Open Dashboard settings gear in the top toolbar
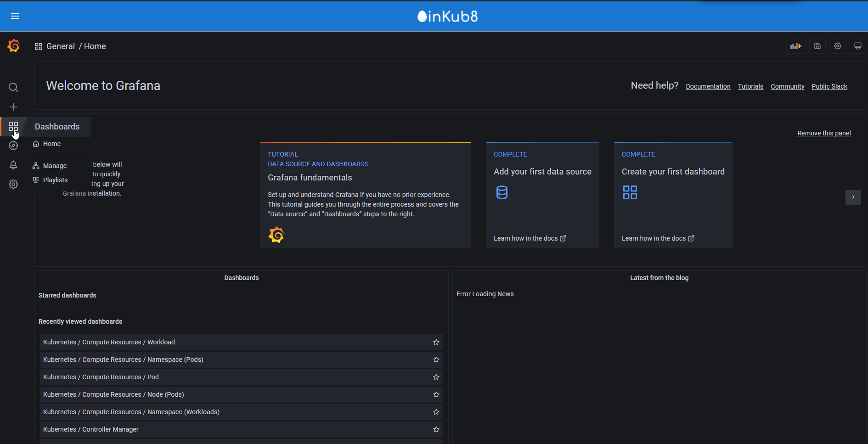 click(838, 46)
